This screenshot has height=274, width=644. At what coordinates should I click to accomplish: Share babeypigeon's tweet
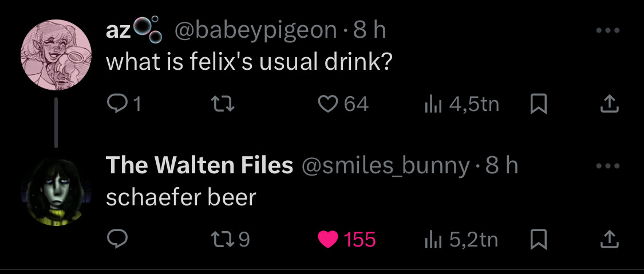point(607,104)
